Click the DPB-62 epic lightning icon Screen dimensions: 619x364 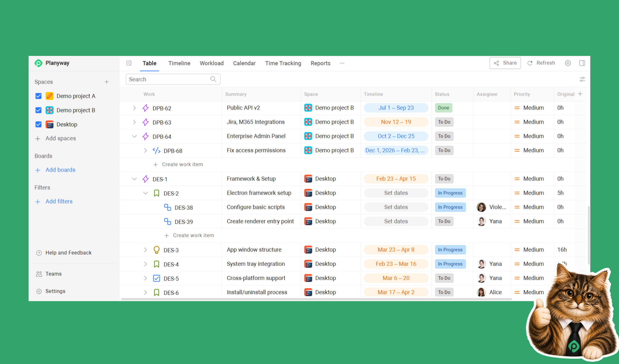click(145, 108)
